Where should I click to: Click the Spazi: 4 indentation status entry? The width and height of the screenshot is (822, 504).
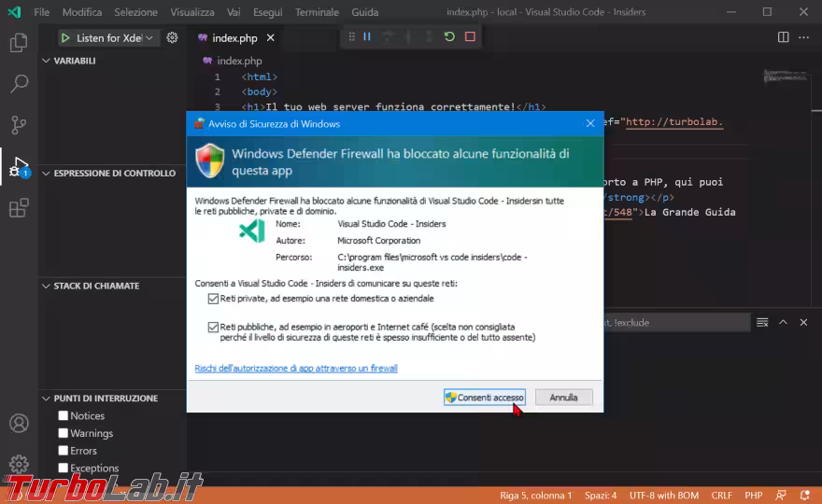(x=601, y=495)
